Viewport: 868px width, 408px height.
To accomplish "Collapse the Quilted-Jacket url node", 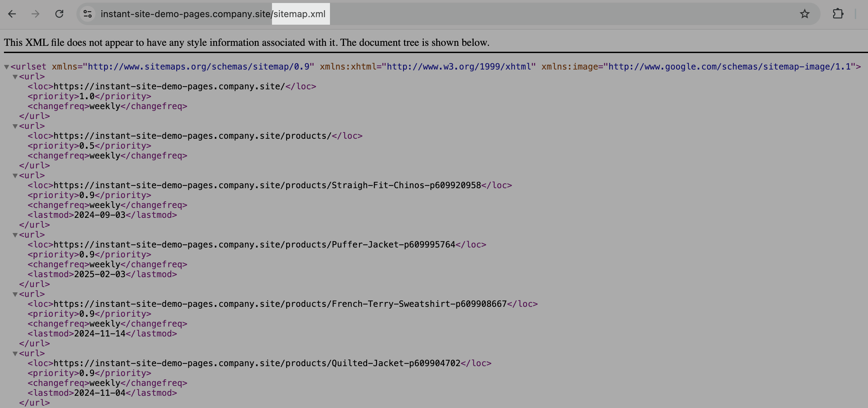I will [x=15, y=354].
